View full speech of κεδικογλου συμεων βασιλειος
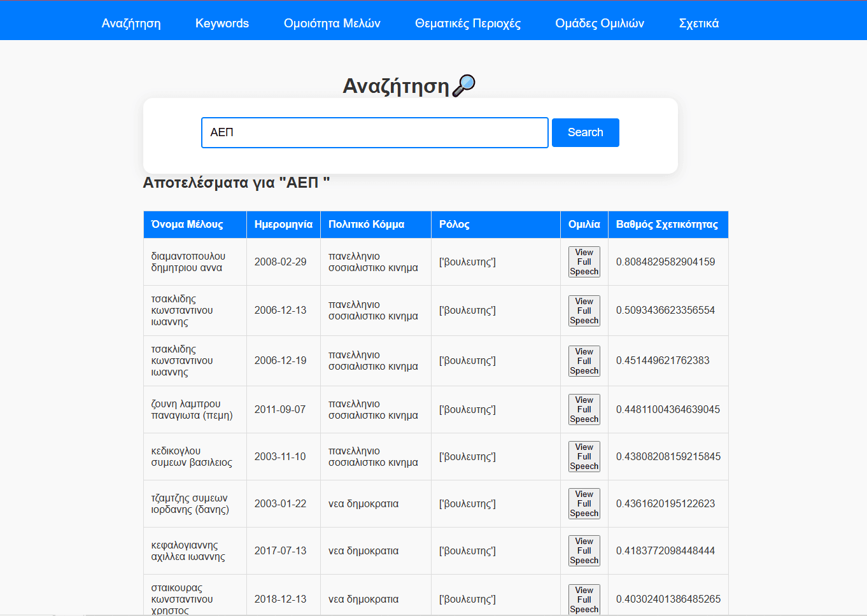Image resolution: width=867 pixels, height=616 pixels. (x=584, y=457)
